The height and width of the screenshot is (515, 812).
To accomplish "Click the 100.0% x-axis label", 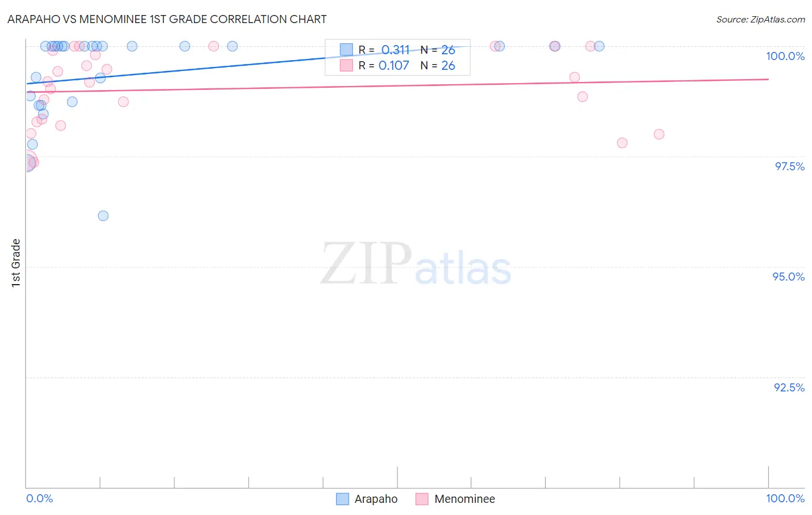I will point(785,498).
